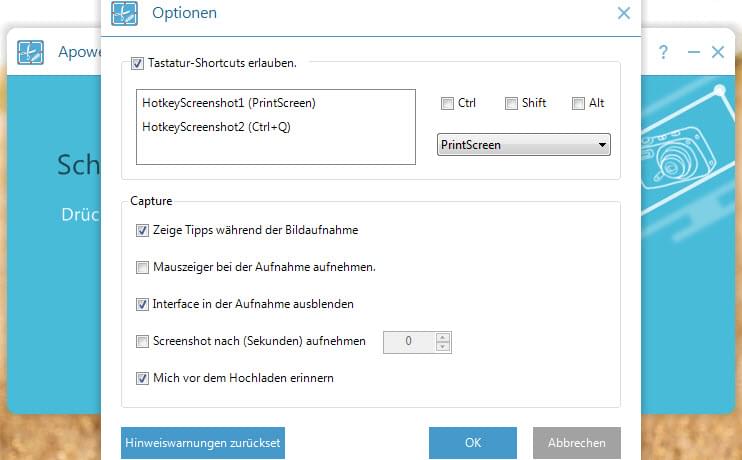
Task: Select HotkeyScreenshot2 (Ctrl+Q) entry
Action: (x=216, y=127)
